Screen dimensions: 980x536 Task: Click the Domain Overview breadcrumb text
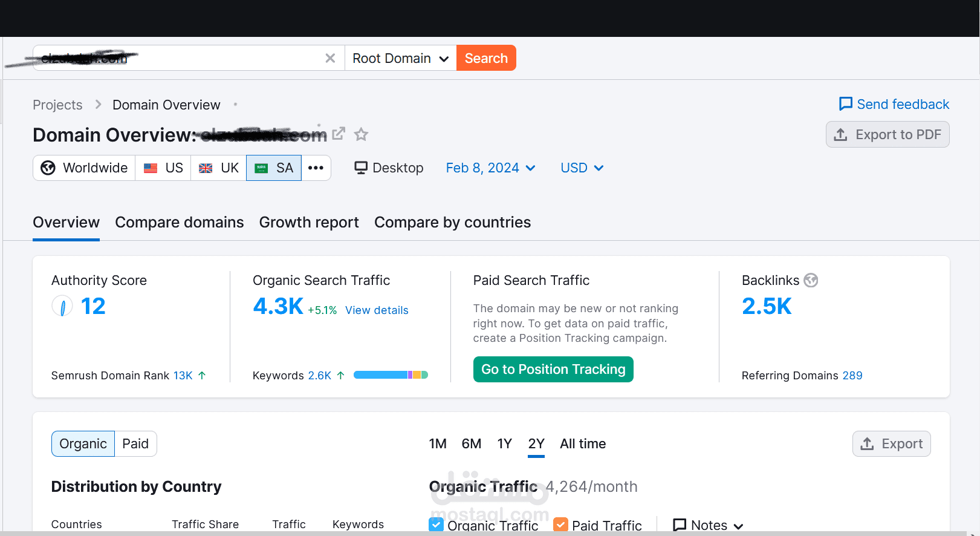166,105
